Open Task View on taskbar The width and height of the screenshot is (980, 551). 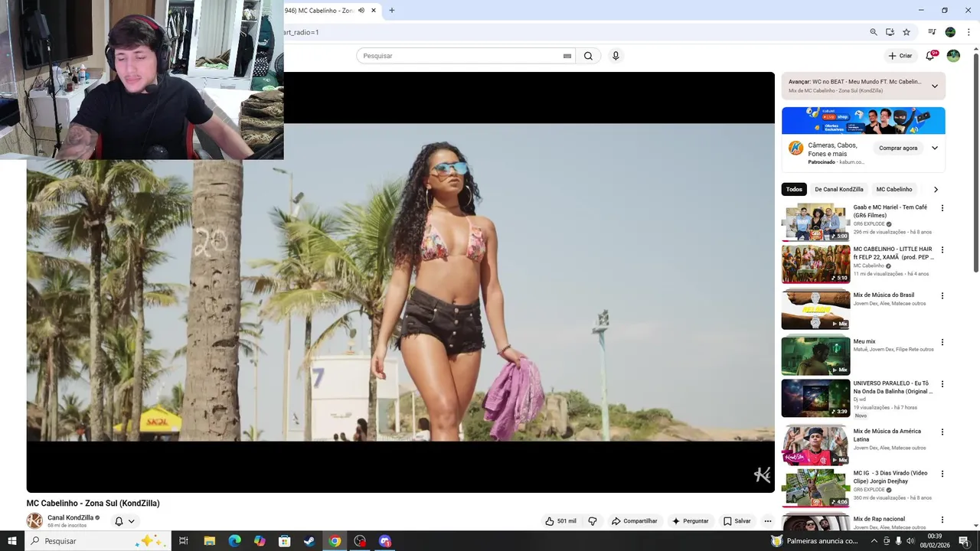(x=184, y=541)
